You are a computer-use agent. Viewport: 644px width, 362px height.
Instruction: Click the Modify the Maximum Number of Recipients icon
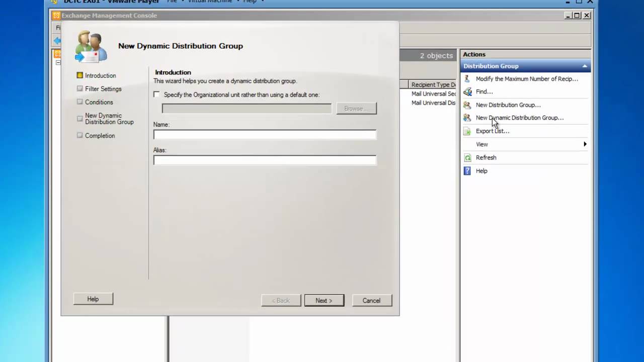[x=467, y=78]
